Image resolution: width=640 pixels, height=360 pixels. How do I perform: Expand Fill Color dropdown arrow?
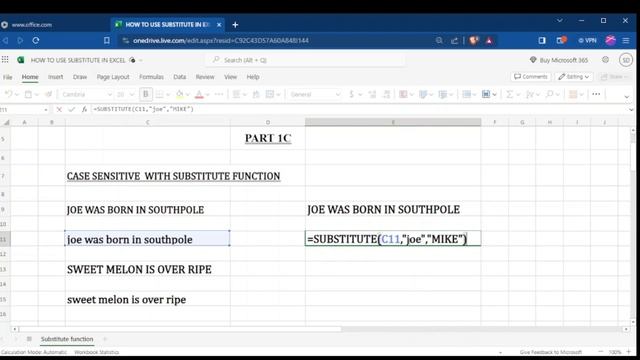pos(188,95)
